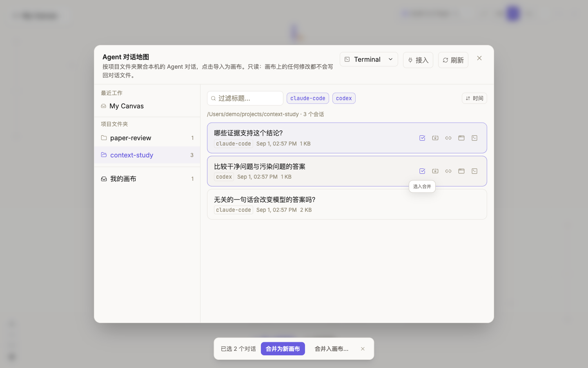Click the refresh arrows icon on 刷新
Image resolution: width=588 pixels, height=368 pixels.
pyautogui.click(x=445, y=60)
